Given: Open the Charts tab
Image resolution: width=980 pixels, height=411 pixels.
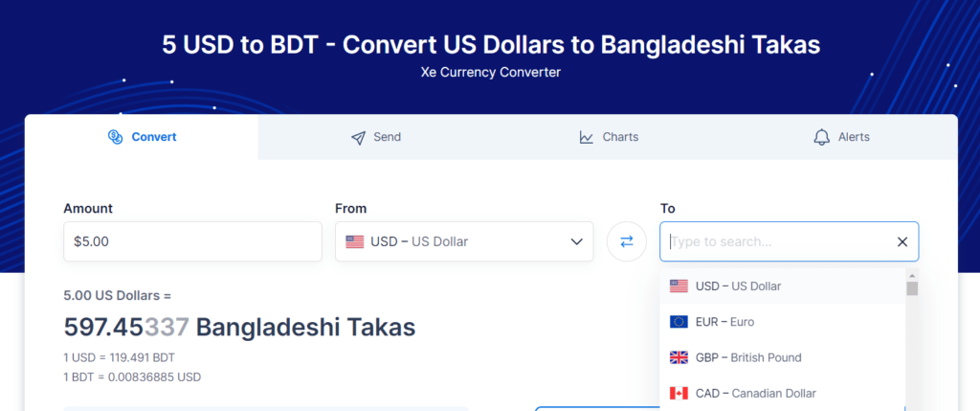Looking at the screenshot, I should pyautogui.click(x=608, y=137).
